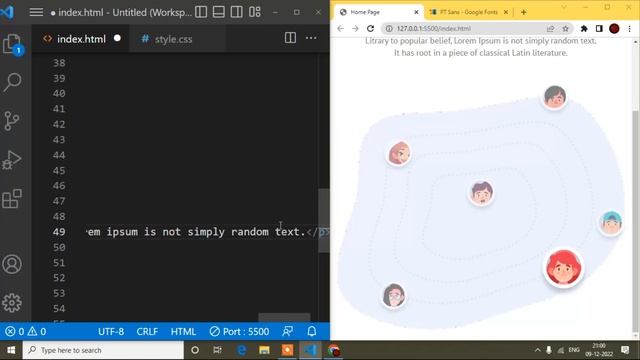Toggle the secondary side bar layout icon
The width and height of the screenshot is (640, 360).
click(x=236, y=12)
